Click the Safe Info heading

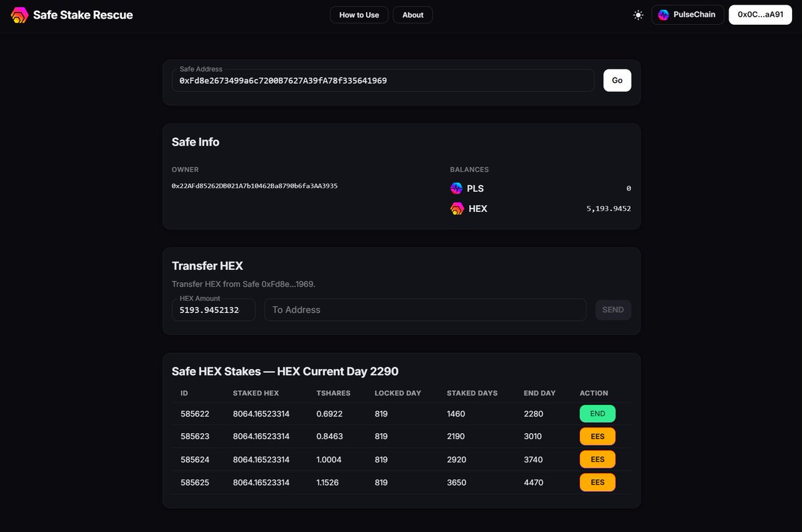[195, 142]
